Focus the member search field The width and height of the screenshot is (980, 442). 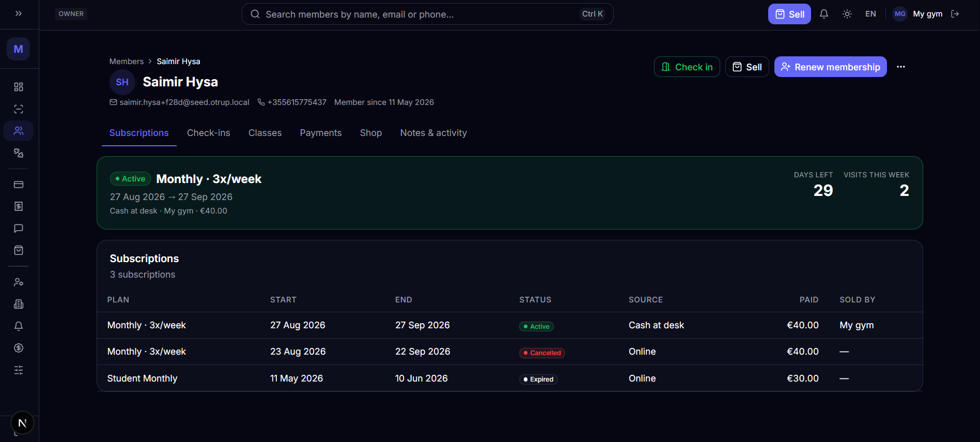pyautogui.click(x=427, y=14)
